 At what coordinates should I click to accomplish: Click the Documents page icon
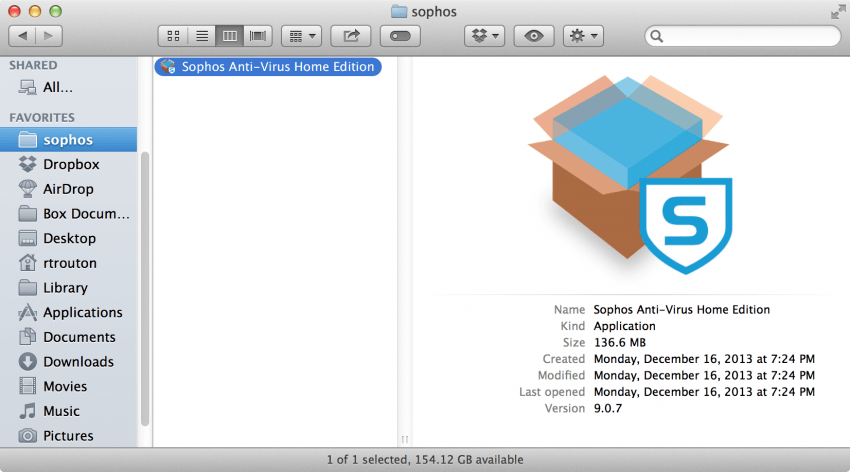click(x=27, y=337)
